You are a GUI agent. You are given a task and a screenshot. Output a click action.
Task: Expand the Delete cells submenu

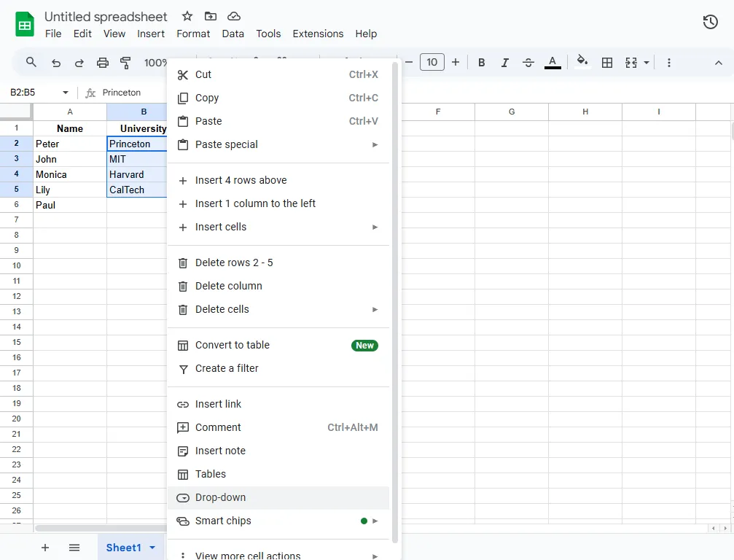coord(278,309)
